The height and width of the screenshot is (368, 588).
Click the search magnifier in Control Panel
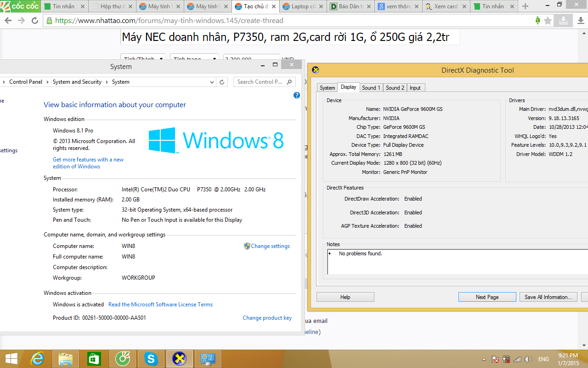(x=289, y=82)
